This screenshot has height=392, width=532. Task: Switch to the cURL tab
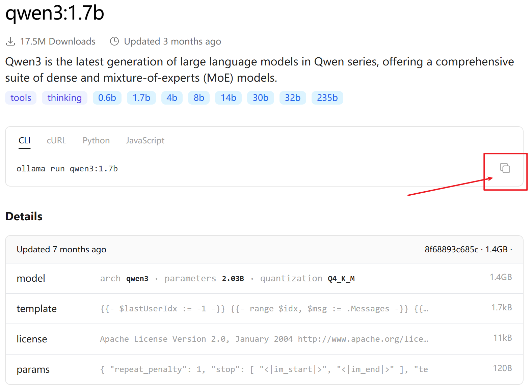[x=56, y=141]
